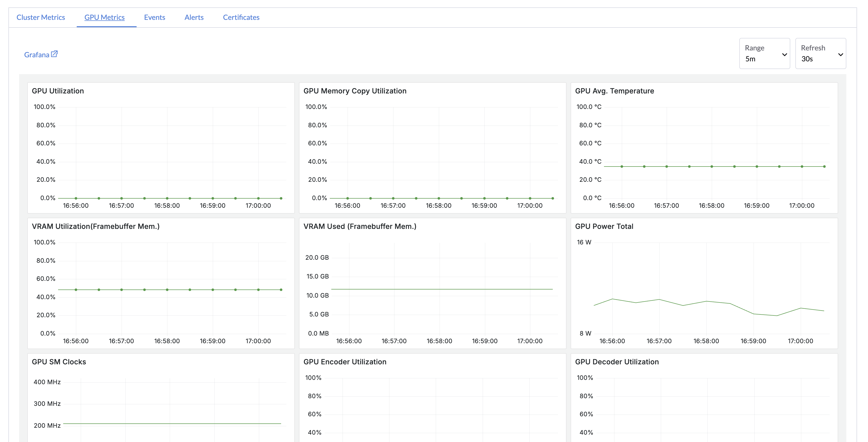Click the last data point in GPU Utilization chart
The image size is (868, 442).
pos(281,198)
